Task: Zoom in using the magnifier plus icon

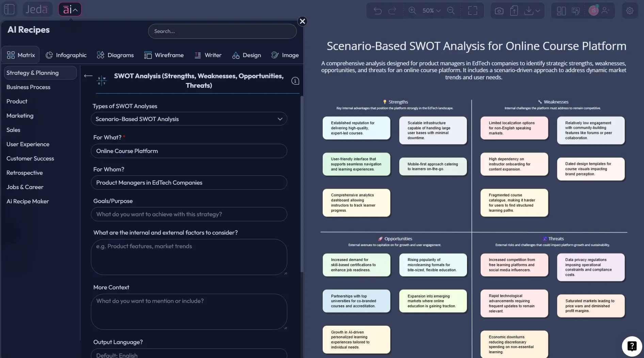Action: pos(412,11)
